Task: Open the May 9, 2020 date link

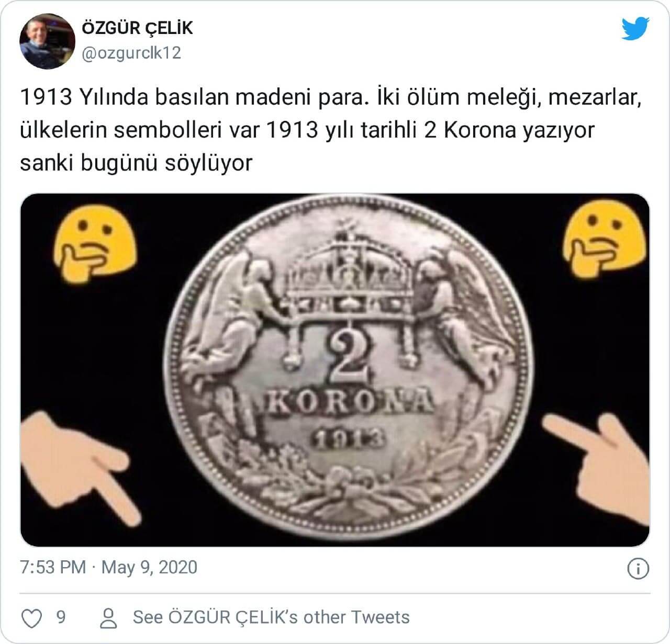Action: tap(149, 568)
